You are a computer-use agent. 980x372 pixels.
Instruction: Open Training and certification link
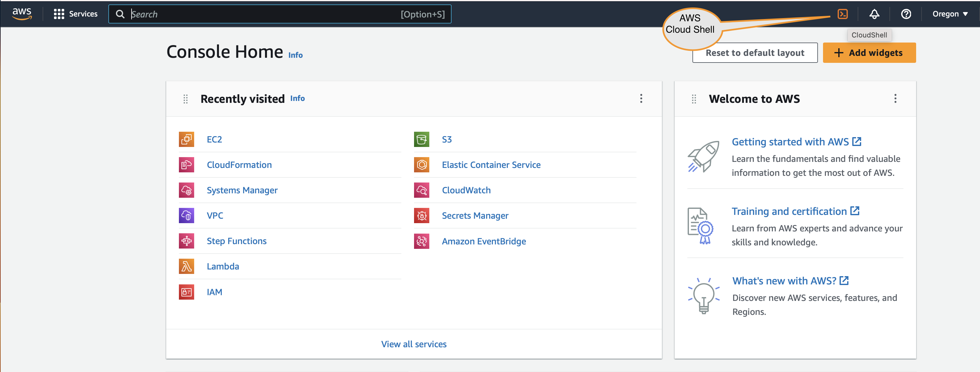[x=789, y=211]
